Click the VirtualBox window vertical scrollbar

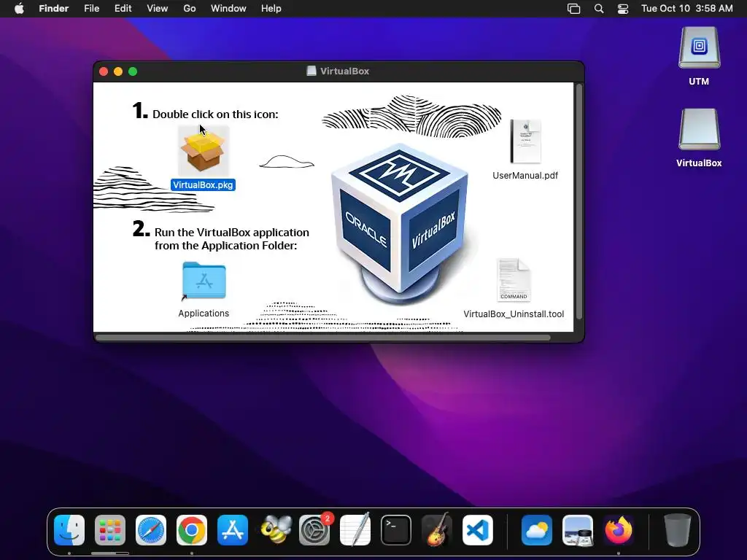point(578,201)
